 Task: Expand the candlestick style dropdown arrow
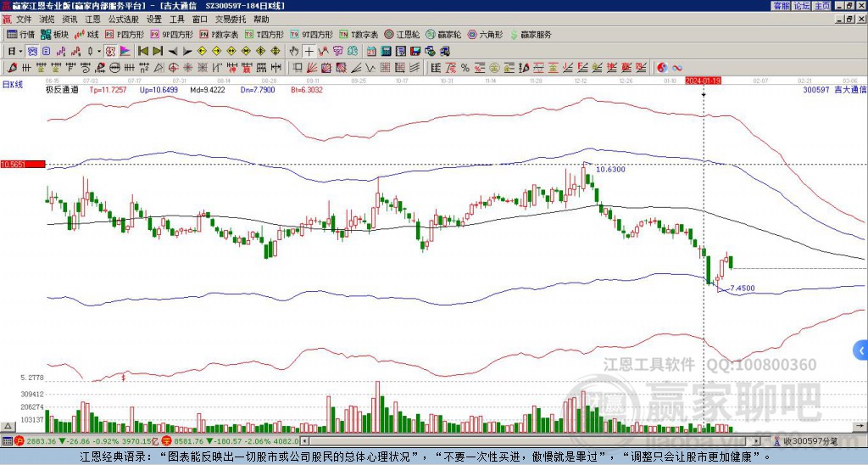pos(99,52)
